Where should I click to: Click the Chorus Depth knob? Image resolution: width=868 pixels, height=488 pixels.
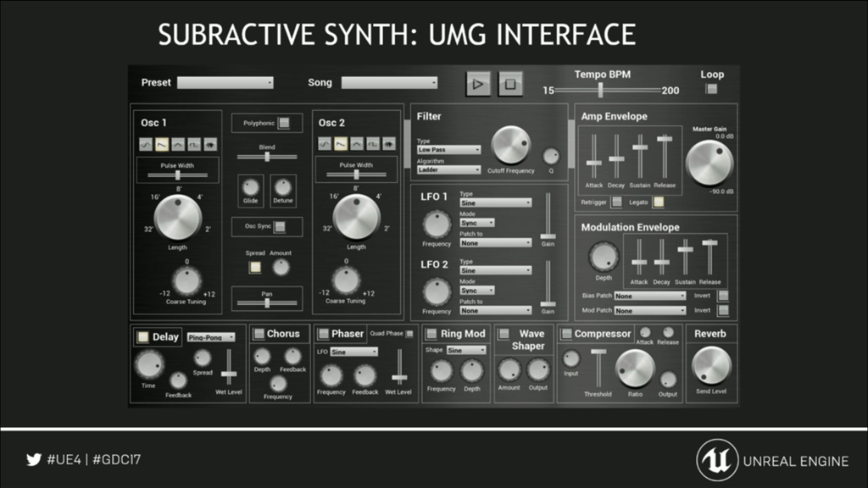pos(262,357)
